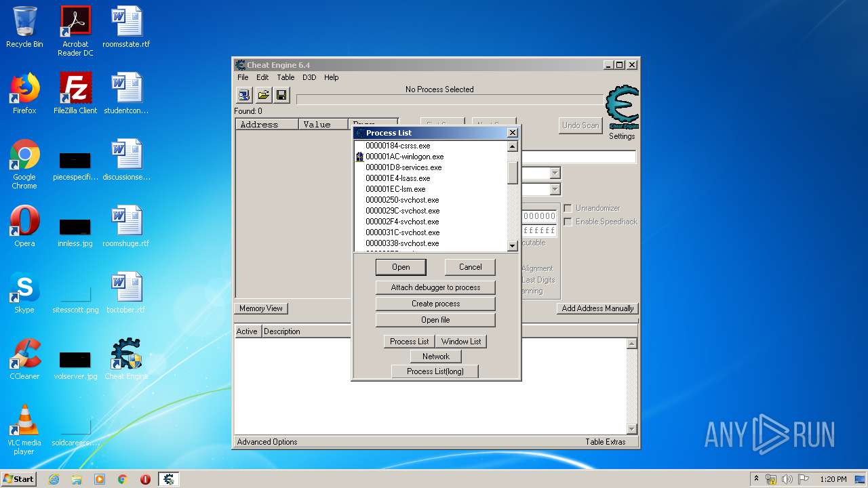Click Advanced Options at bottom
Screen dimensions: 868x488
click(267, 442)
